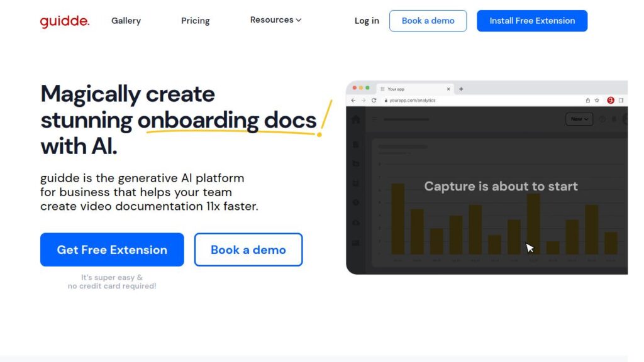Click the home icon in demo app sidebar
This screenshot has height=362, width=644.
click(x=356, y=119)
